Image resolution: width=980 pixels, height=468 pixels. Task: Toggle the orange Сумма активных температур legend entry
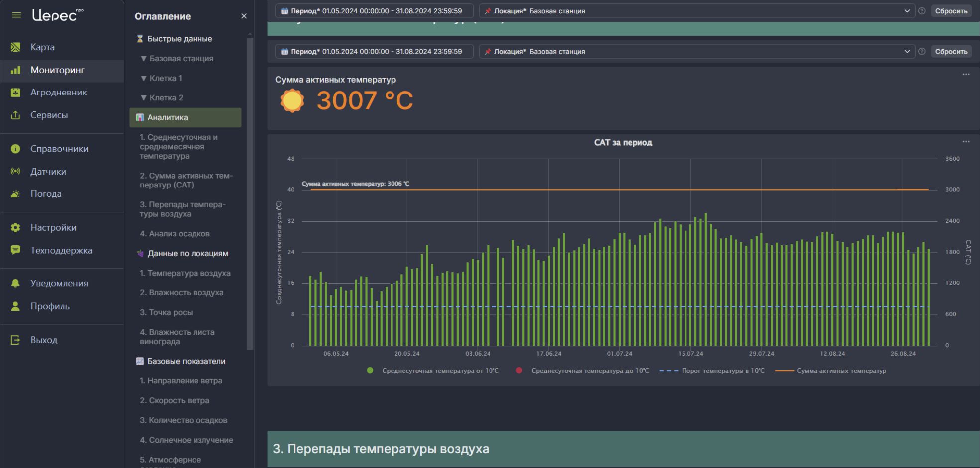pos(831,371)
